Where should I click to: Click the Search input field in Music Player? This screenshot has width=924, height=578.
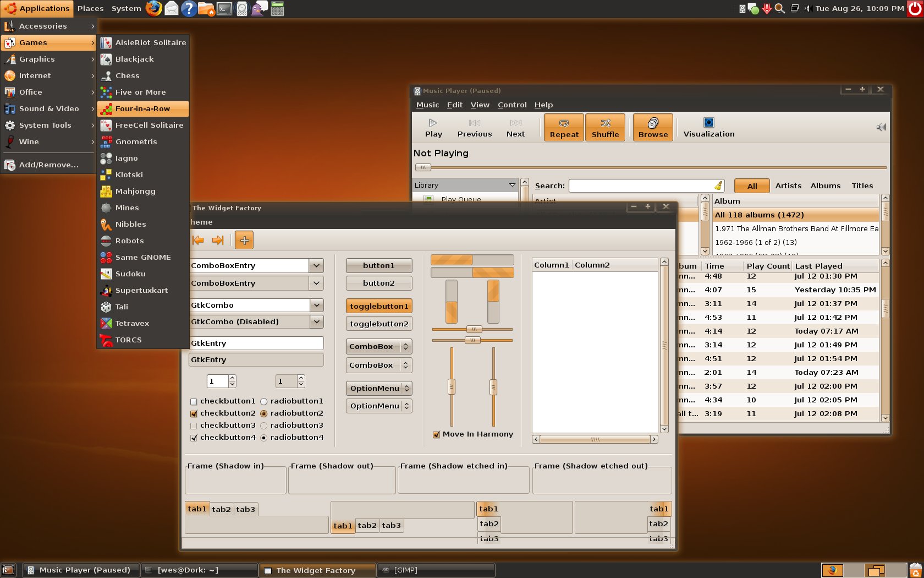point(646,186)
